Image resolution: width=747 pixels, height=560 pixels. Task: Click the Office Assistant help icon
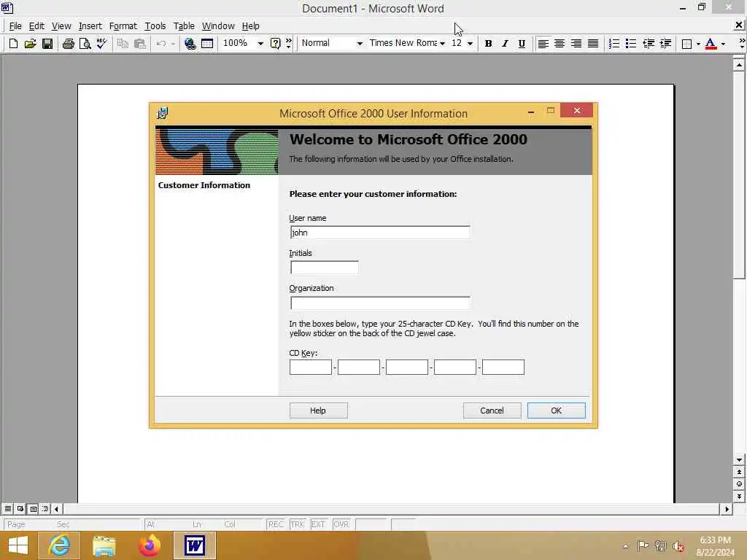coord(275,44)
